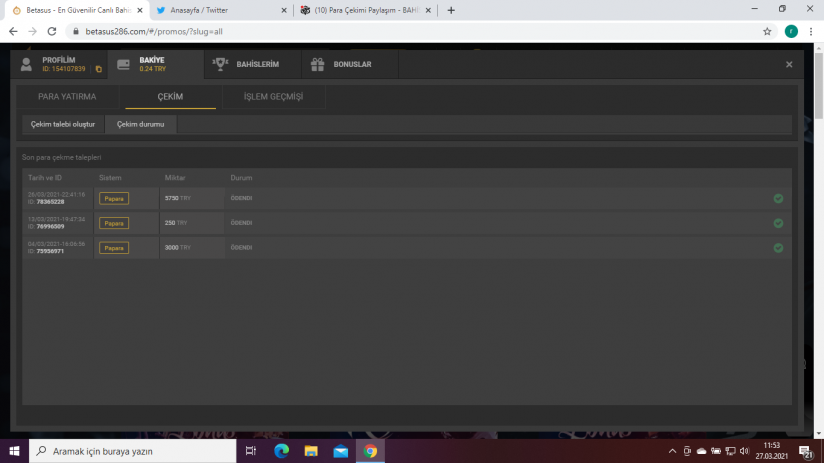Select withdrawal ID 78365228
The image size is (824, 463).
[x=50, y=202]
